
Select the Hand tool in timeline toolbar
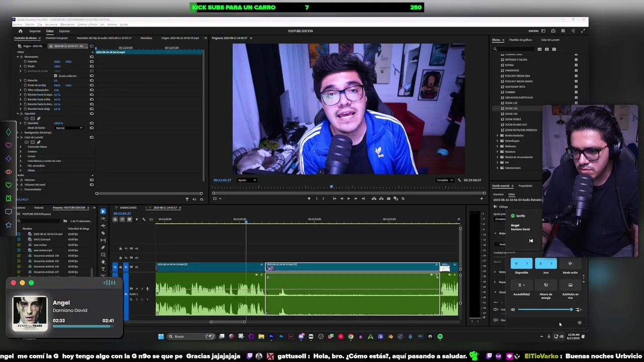(103, 261)
